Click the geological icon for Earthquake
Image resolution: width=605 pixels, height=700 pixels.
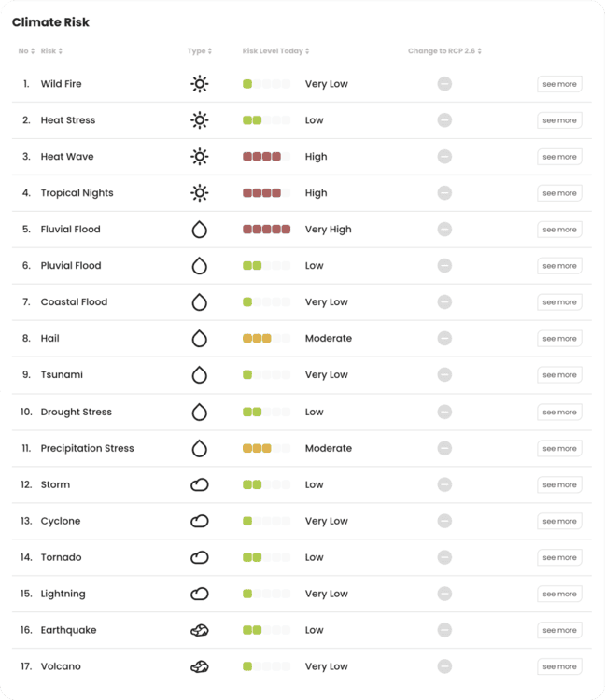click(x=200, y=630)
